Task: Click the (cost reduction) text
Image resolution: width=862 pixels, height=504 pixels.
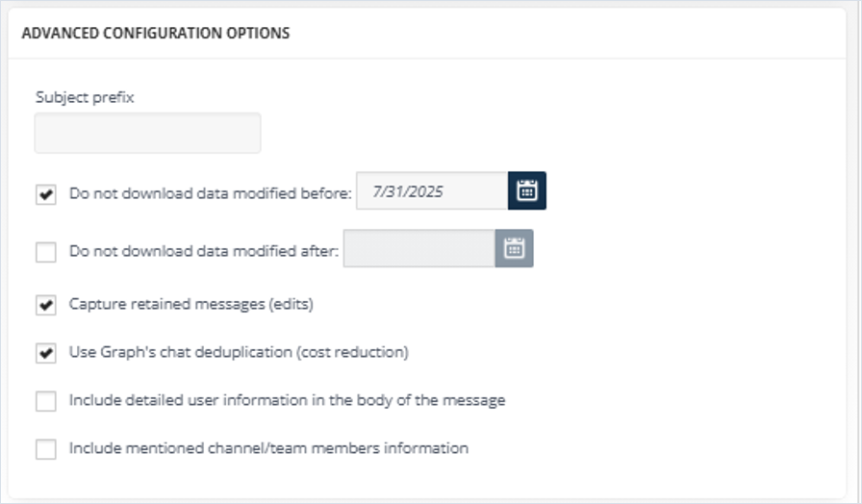Action: [x=352, y=352]
